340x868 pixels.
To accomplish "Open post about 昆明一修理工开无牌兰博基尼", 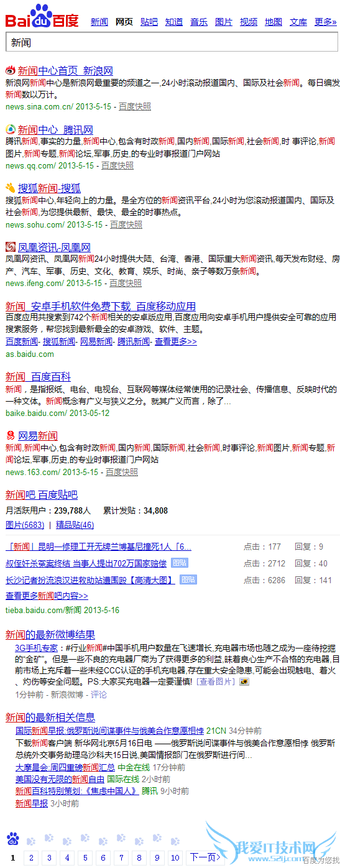I will (x=99, y=547).
